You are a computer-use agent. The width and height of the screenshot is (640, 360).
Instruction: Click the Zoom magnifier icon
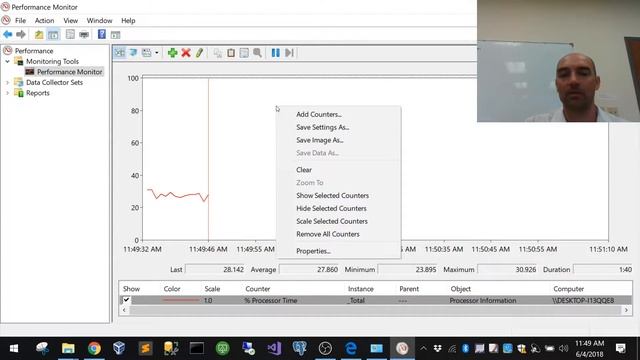[257, 53]
